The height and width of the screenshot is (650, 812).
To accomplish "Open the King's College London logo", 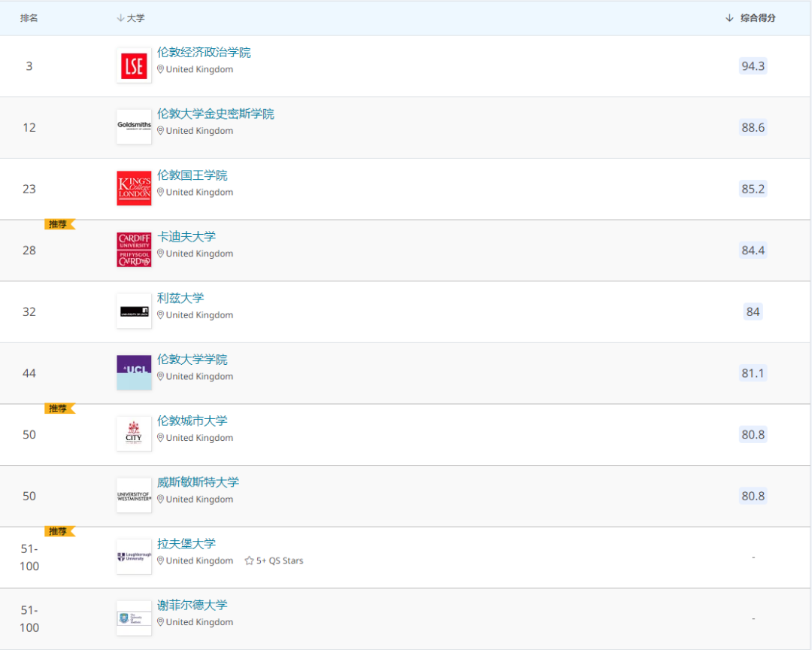I will pyautogui.click(x=134, y=188).
